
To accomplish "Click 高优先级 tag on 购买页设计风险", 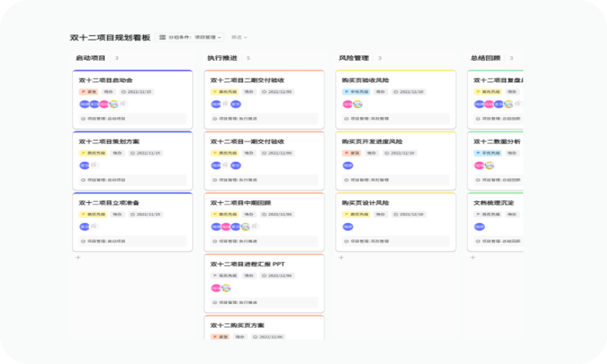I will pos(356,214).
